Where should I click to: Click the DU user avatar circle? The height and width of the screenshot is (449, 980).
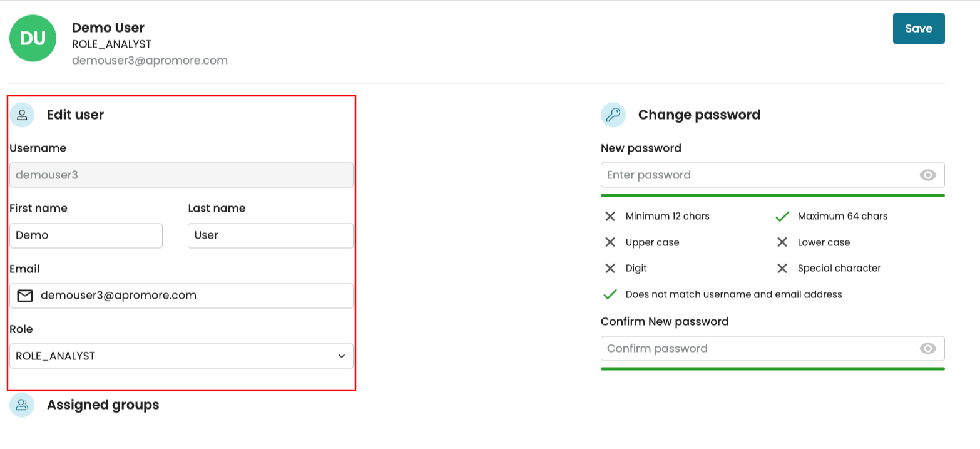point(33,38)
